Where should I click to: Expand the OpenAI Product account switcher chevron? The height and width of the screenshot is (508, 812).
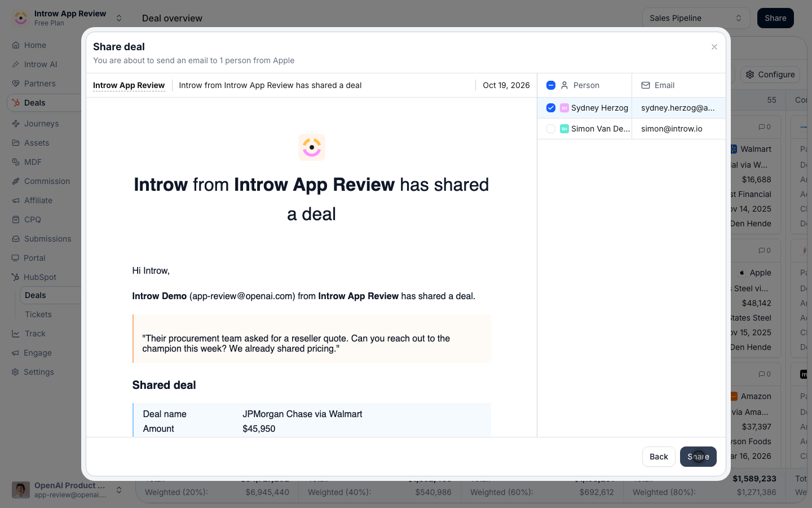point(119,490)
